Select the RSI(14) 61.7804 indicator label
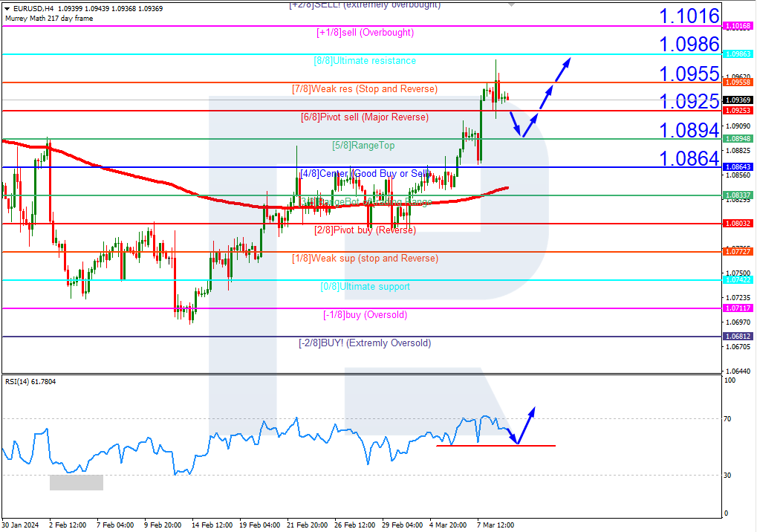Viewport: 757px width, 532px height. (31, 381)
